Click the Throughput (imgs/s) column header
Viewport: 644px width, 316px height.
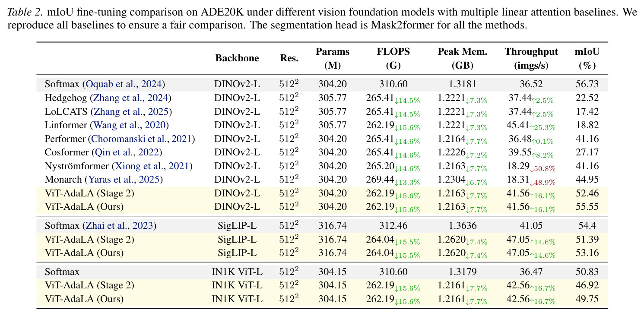tap(531, 59)
